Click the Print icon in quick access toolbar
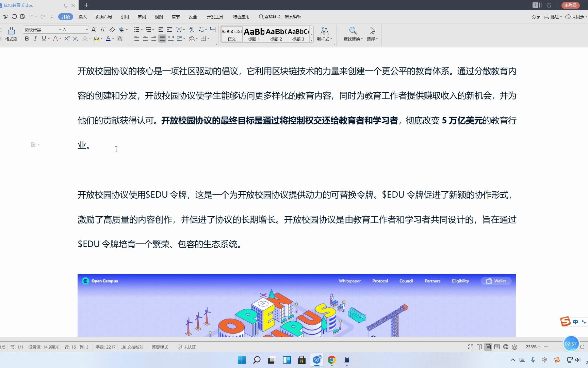The width and height of the screenshot is (588, 368). pyautogui.click(x=14, y=17)
